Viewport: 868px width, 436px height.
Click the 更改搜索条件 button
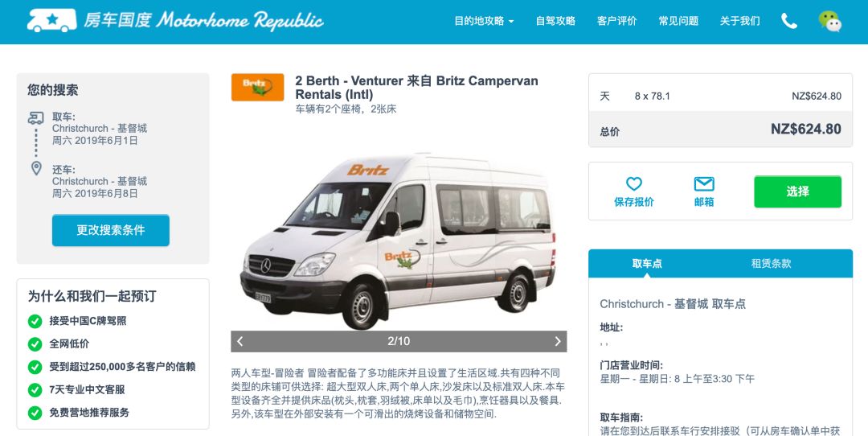pyautogui.click(x=111, y=230)
